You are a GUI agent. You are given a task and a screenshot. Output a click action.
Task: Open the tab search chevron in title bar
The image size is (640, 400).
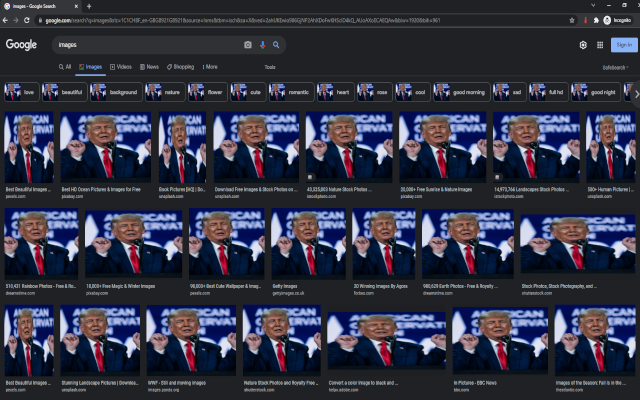(x=593, y=5)
